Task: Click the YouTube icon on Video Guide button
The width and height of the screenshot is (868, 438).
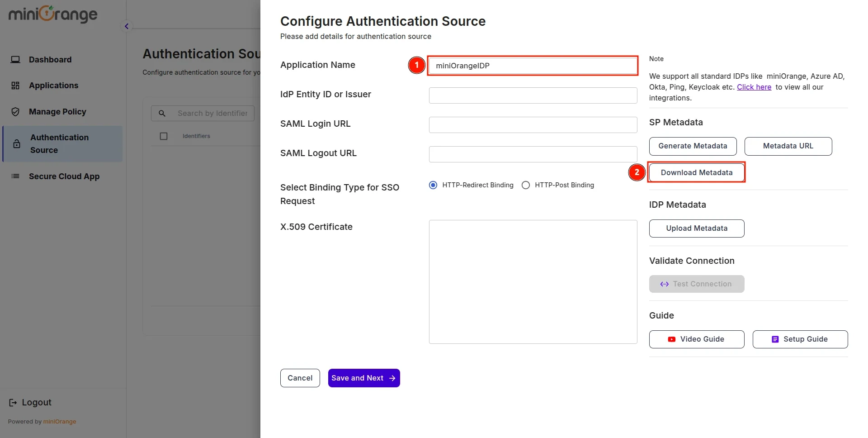Action: tap(672, 339)
